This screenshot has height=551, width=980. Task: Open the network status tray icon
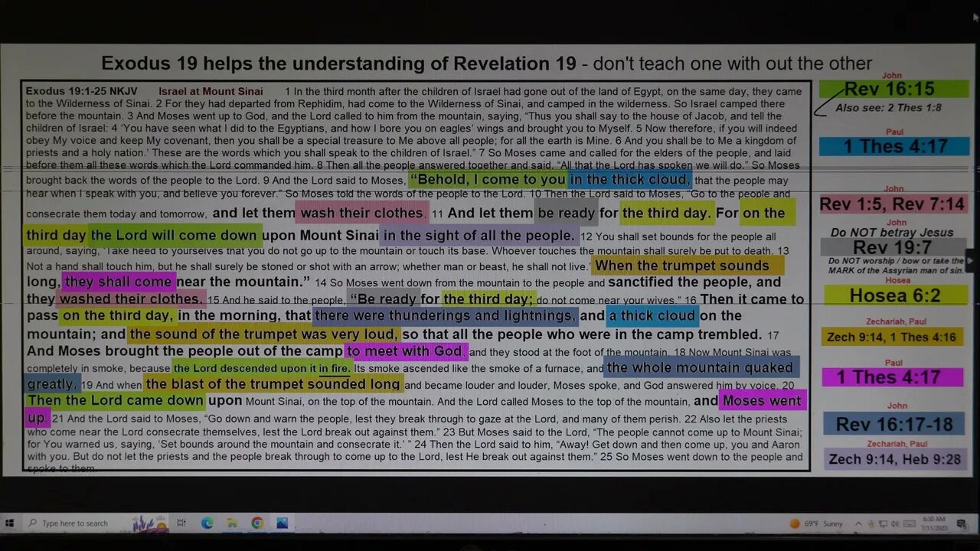click(x=884, y=524)
